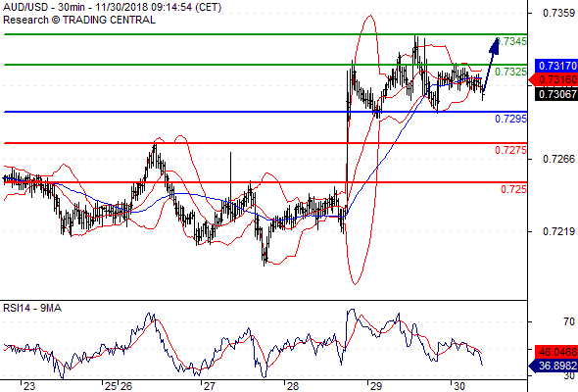578x392 pixels.
Task: Click the 0.7345 green resistance label
Action: (511, 41)
